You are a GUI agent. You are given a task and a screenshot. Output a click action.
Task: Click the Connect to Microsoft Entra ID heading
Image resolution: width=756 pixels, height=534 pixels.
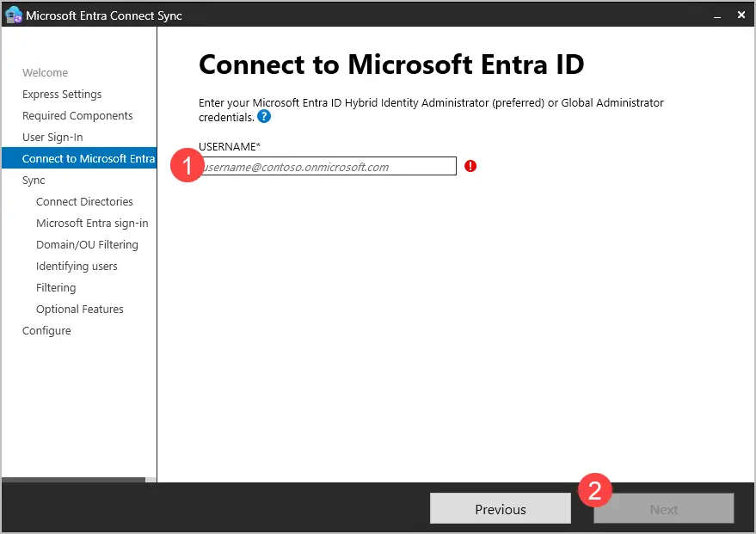pyautogui.click(x=391, y=64)
